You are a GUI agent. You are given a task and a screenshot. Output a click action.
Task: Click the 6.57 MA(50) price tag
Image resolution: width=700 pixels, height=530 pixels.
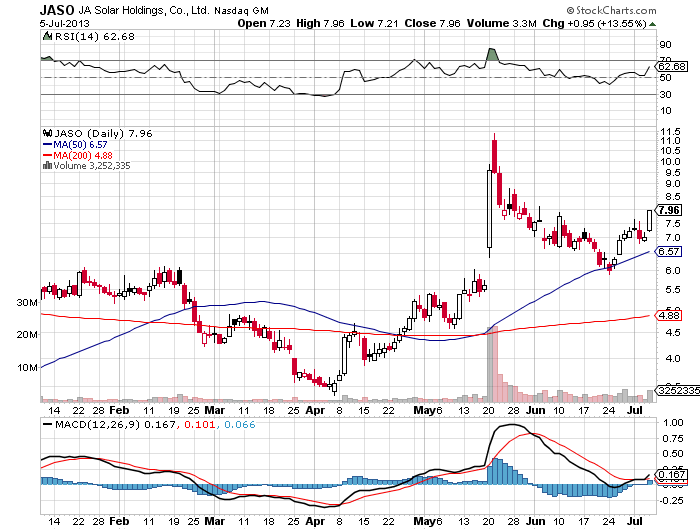click(x=669, y=251)
